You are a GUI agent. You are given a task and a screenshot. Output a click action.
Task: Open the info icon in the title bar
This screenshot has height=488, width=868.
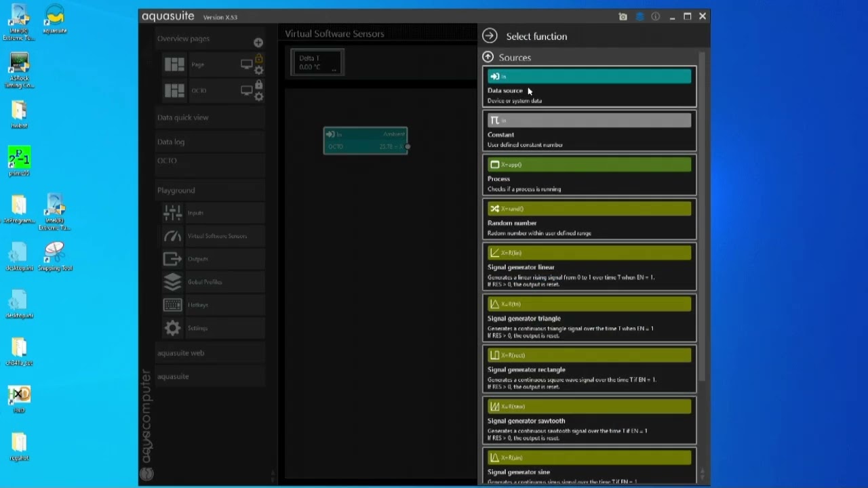coord(656,17)
